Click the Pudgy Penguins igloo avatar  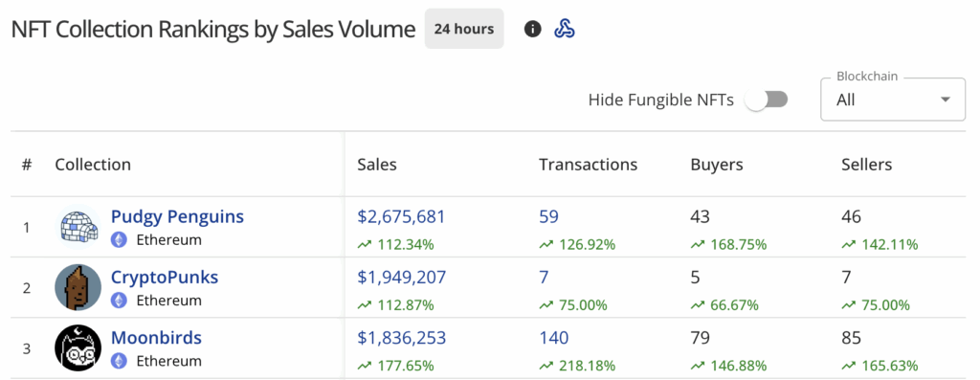pyautogui.click(x=78, y=227)
